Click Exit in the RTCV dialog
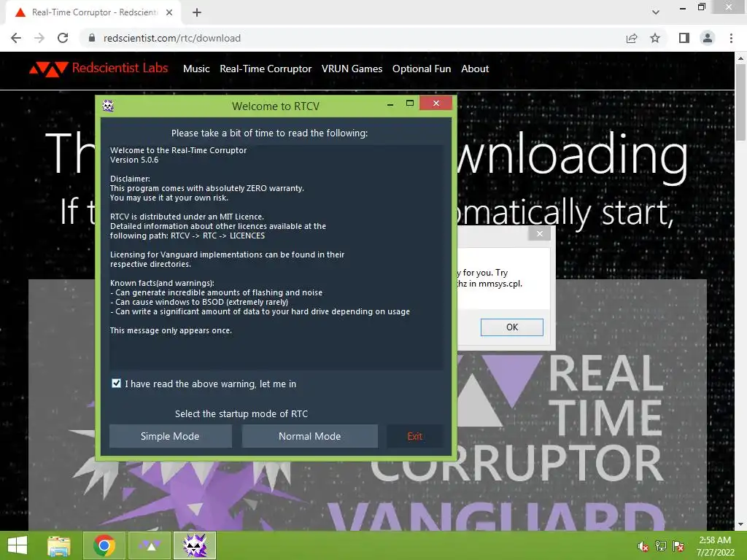 coord(415,436)
